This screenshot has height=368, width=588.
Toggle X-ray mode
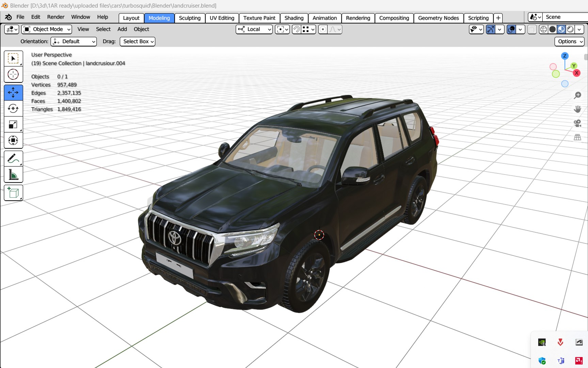[x=532, y=29]
